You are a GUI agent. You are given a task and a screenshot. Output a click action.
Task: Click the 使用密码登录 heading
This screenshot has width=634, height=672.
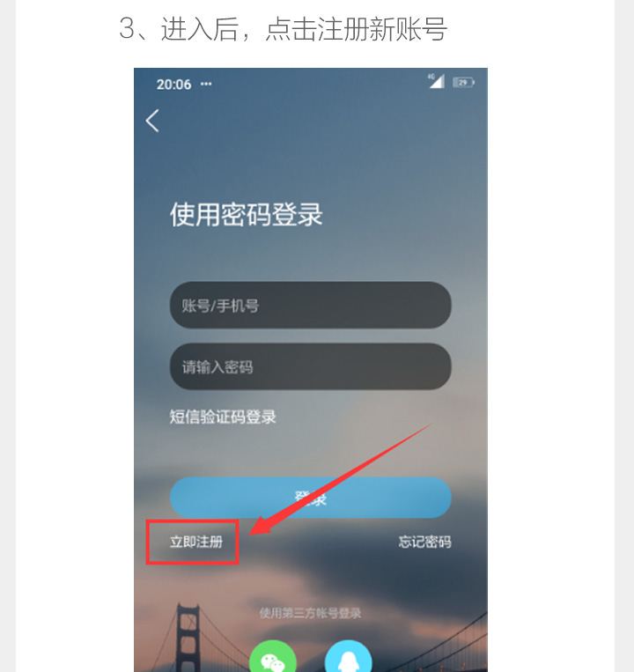(x=246, y=214)
